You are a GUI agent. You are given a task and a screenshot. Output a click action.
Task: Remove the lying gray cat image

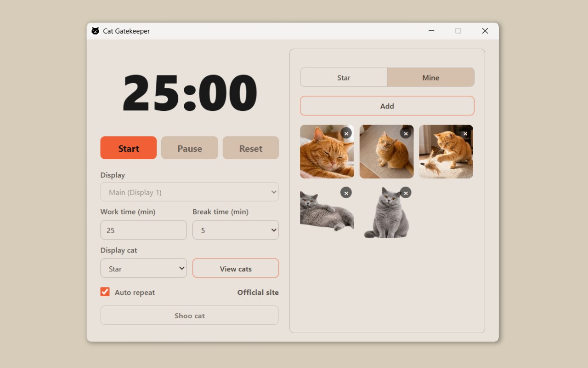coord(346,193)
